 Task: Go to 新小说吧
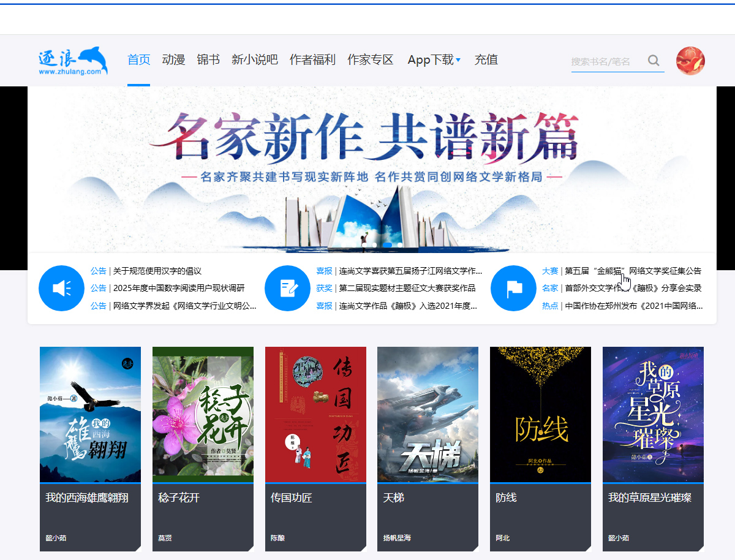click(x=254, y=60)
